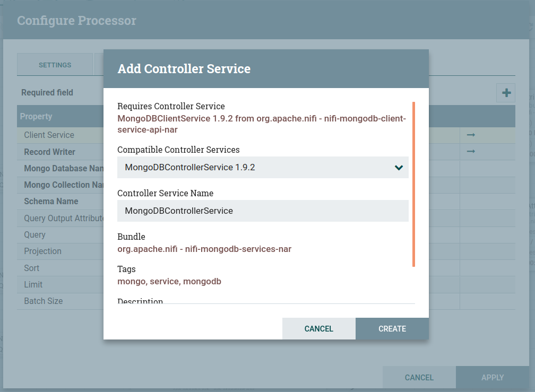Click CANCEL in Configure Processor window
The height and width of the screenshot is (392, 535).
(x=419, y=378)
